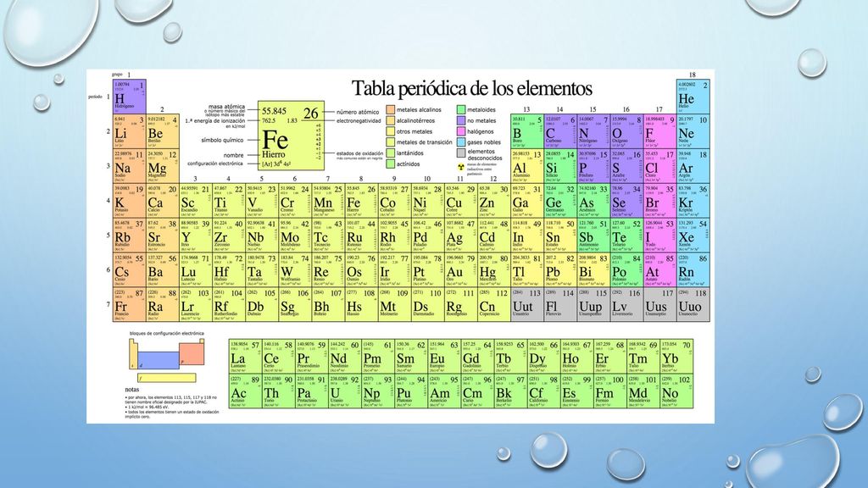Click the aluminium (Al) element cell
The height and width of the screenshot is (488, 868).
coord(527,166)
